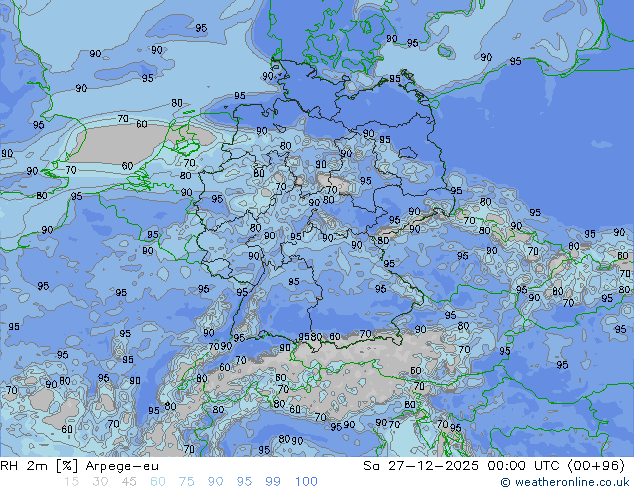This screenshot has height=490, width=634.
Task: Click legend value 75 in the colour scale
Action: point(186,482)
